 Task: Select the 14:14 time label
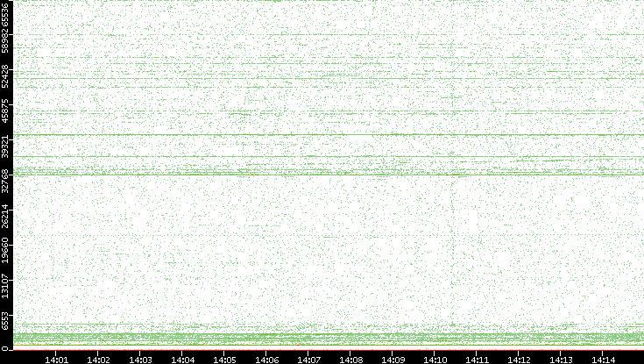click(603, 359)
